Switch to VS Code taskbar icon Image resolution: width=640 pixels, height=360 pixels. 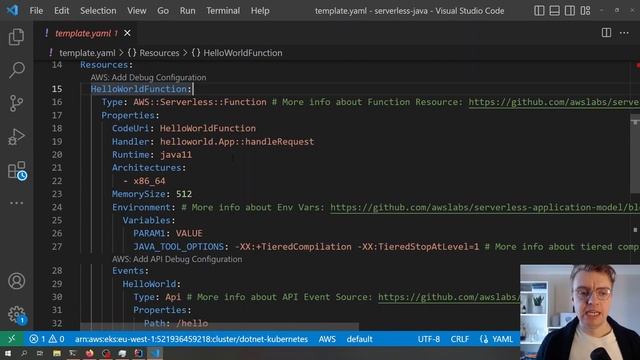[x=155, y=353]
